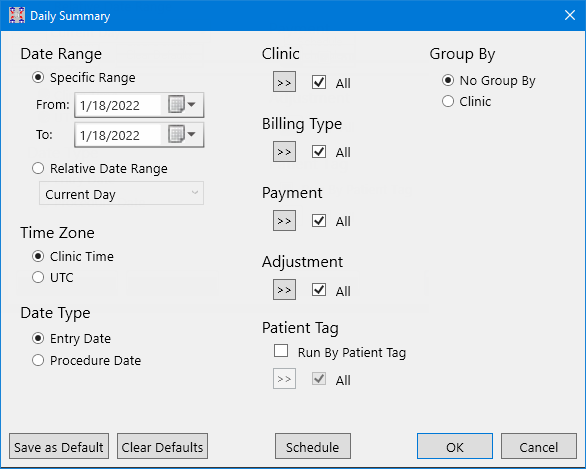Select UTC time zone

point(38,277)
